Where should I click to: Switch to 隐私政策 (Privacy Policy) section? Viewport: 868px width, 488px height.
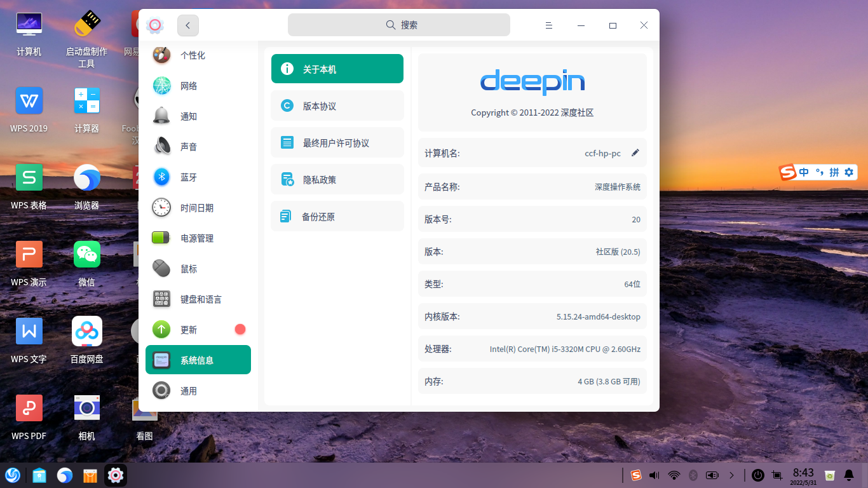pyautogui.click(x=337, y=179)
